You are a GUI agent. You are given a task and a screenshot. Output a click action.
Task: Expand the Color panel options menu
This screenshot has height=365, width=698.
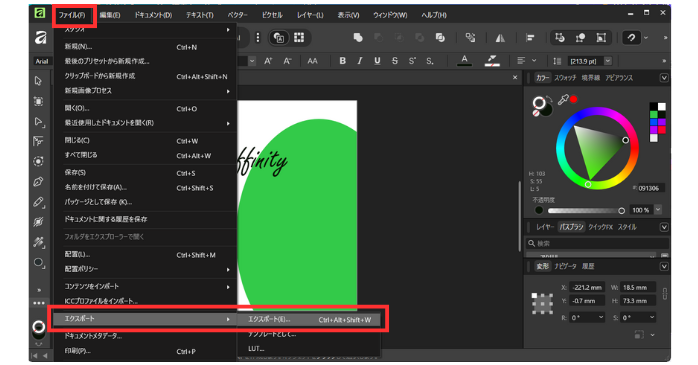click(x=664, y=78)
